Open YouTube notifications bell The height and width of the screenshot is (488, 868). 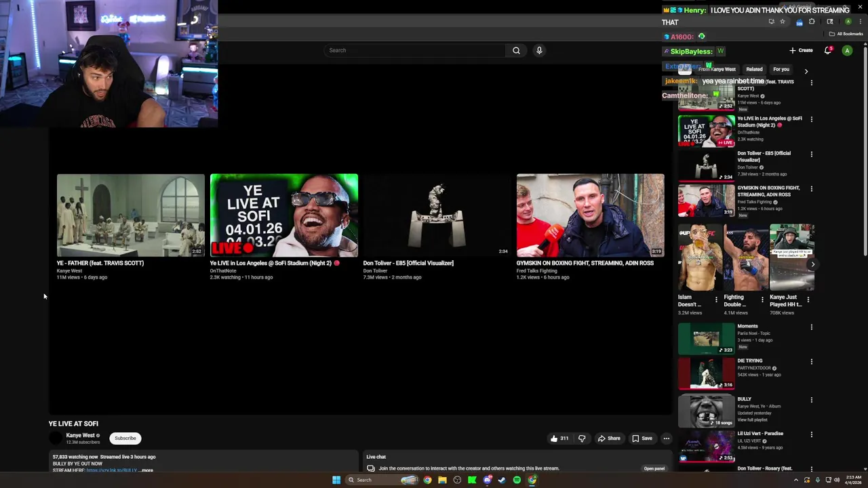click(828, 50)
